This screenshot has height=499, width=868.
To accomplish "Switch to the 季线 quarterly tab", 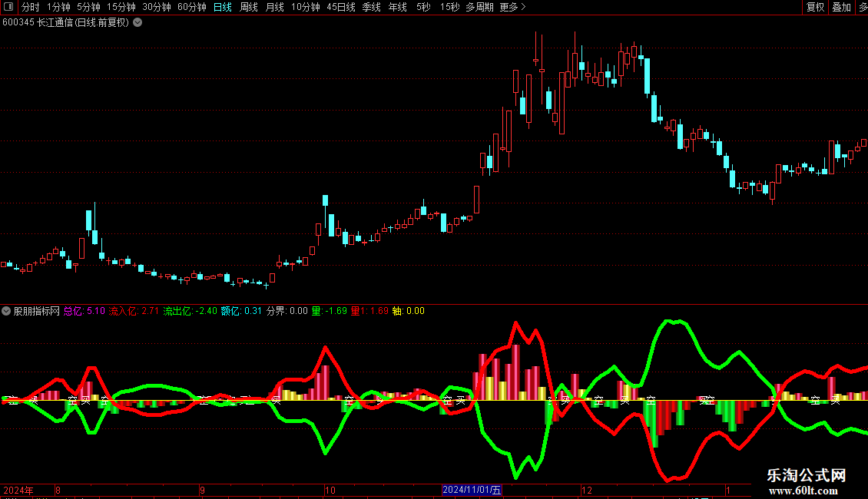I will click(x=371, y=7).
